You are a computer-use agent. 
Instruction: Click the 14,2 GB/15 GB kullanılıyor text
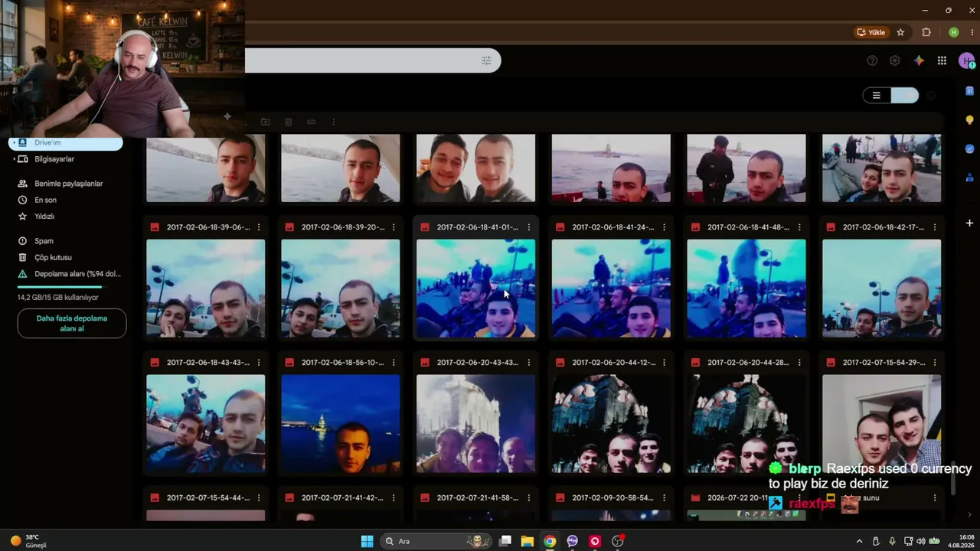(58, 298)
